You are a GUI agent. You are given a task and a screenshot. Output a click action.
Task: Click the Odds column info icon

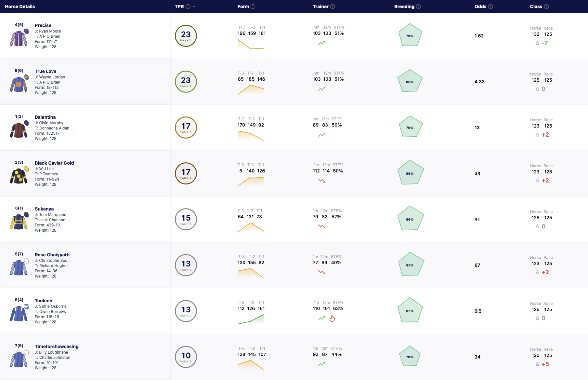click(x=490, y=7)
